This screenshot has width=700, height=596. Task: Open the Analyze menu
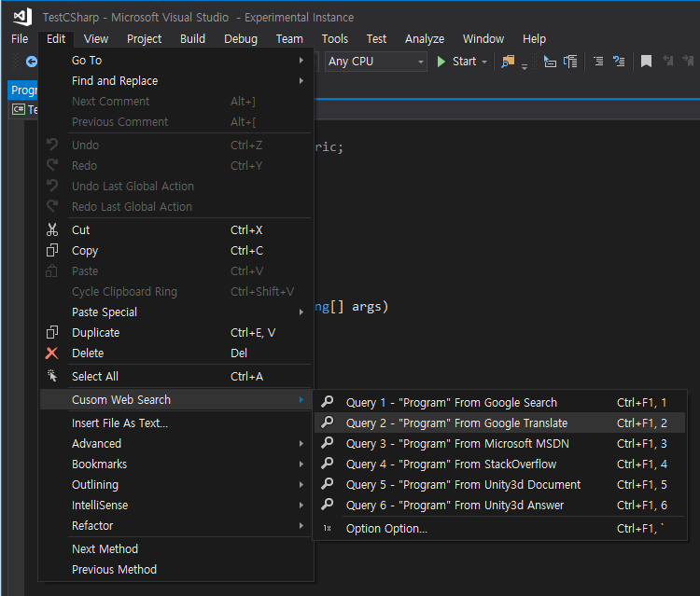coord(425,39)
